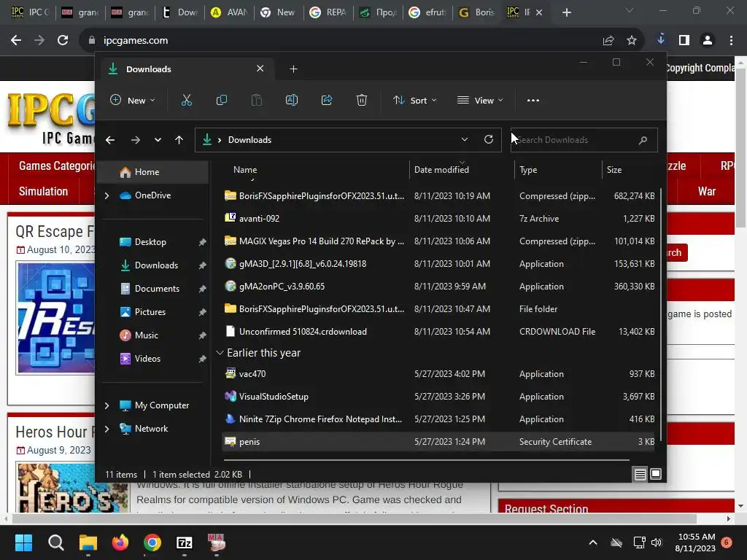This screenshot has height=560, width=747.
Task: Switch to the Boris Chrome tab
Action: [477, 12]
